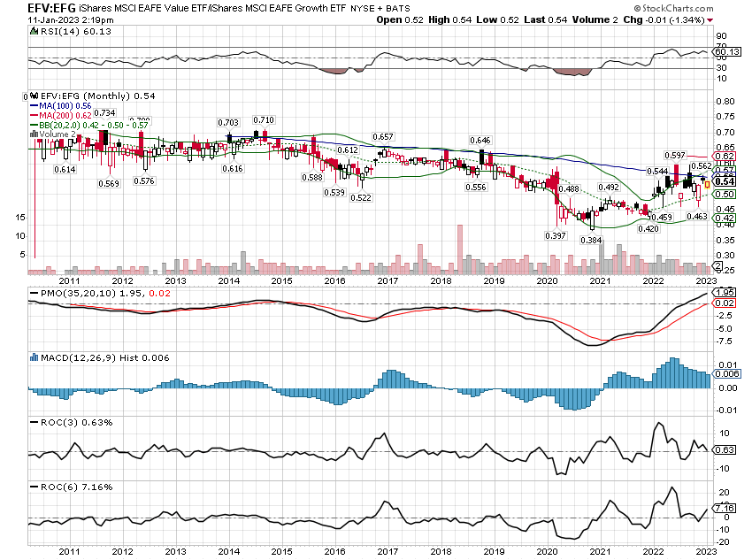
Task: Click the 11-Jan-2023 2:19pm timestamp
Action: pyautogui.click(x=71, y=20)
